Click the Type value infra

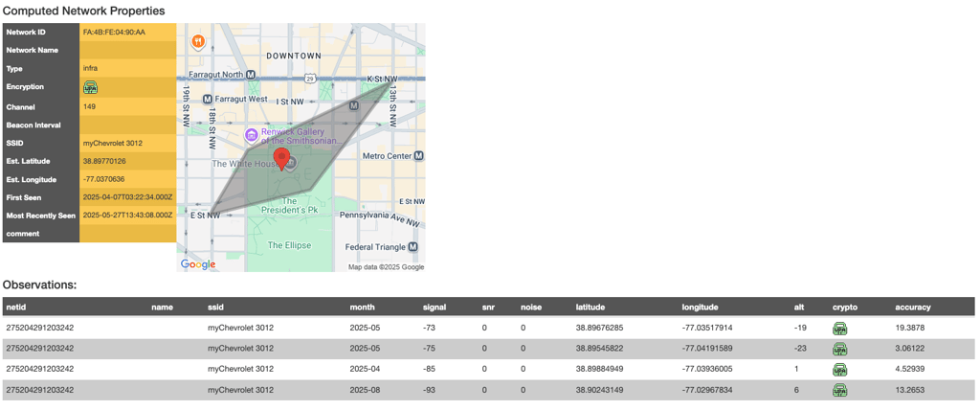(x=90, y=69)
